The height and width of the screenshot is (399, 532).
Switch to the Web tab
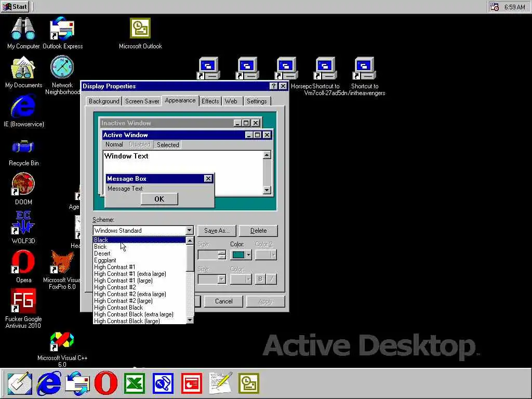[231, 101]
